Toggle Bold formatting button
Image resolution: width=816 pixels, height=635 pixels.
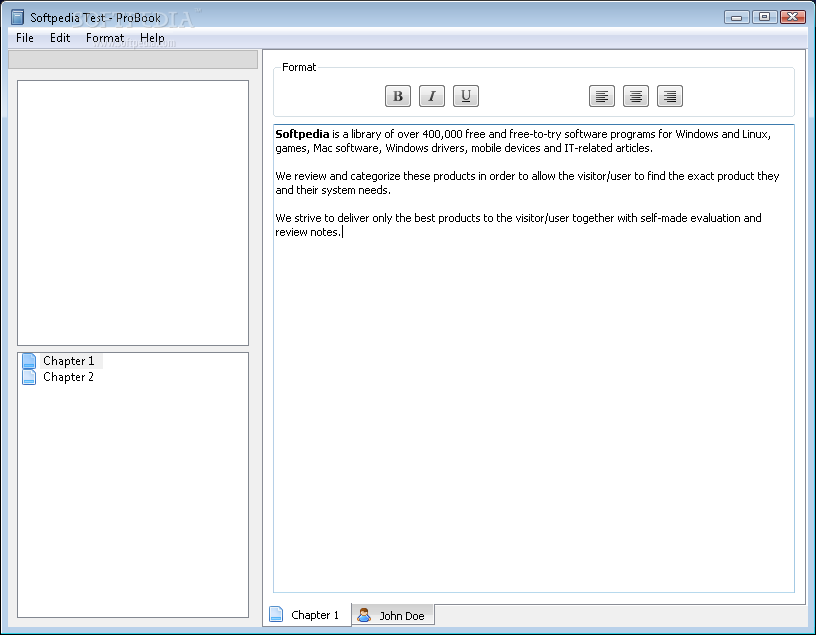click(398, 96)
